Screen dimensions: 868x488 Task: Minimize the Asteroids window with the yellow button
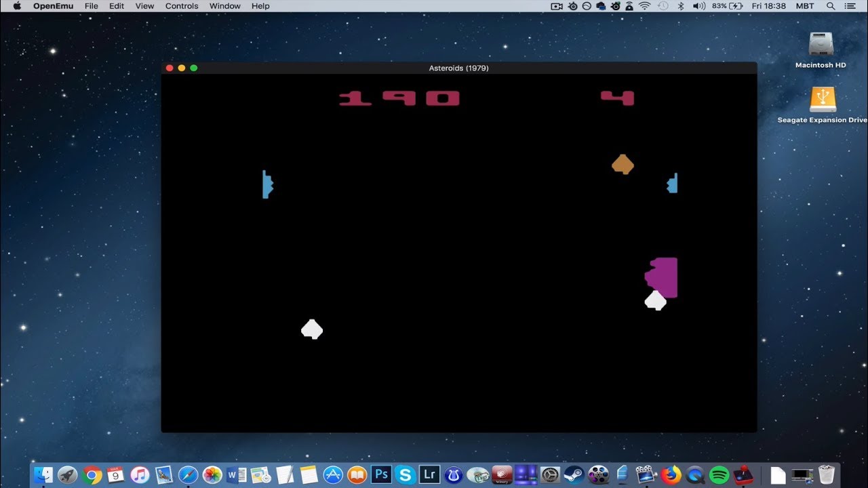click(x=181, y=68)
